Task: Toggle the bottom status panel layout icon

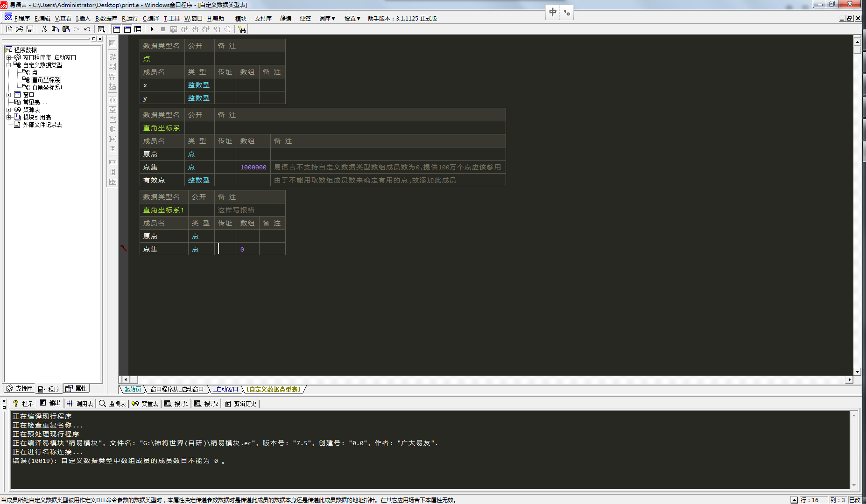Action: tap(127, 29)
